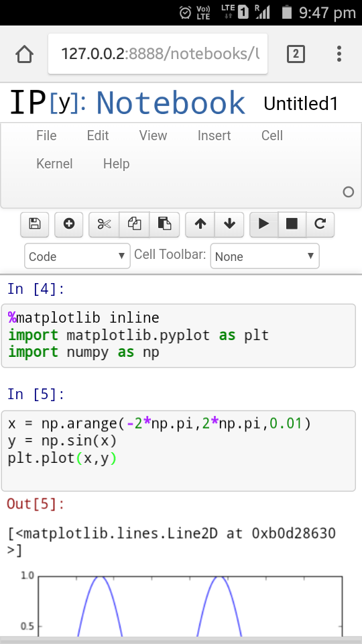Insert a cell below with plus icon
The width and height of the screenshot is (362, 644).
click(69, 224)
